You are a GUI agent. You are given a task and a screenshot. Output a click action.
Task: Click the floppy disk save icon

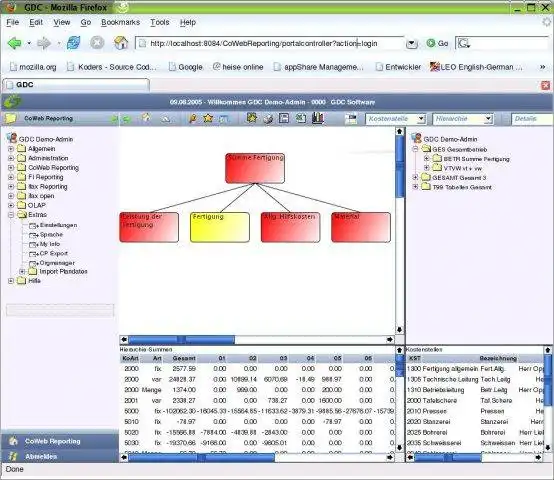coord(284,118)
